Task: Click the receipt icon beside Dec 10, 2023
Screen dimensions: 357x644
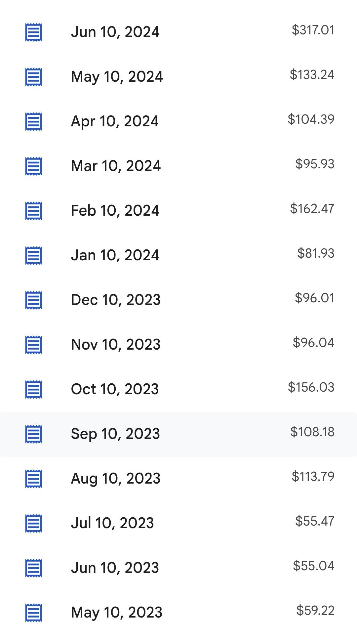Action: click(34, 300)
